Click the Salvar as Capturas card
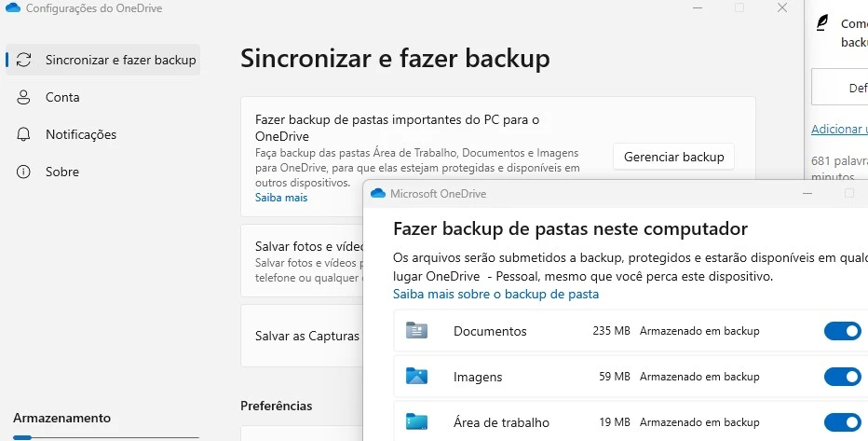868x441 pixels. coord(302,336)
